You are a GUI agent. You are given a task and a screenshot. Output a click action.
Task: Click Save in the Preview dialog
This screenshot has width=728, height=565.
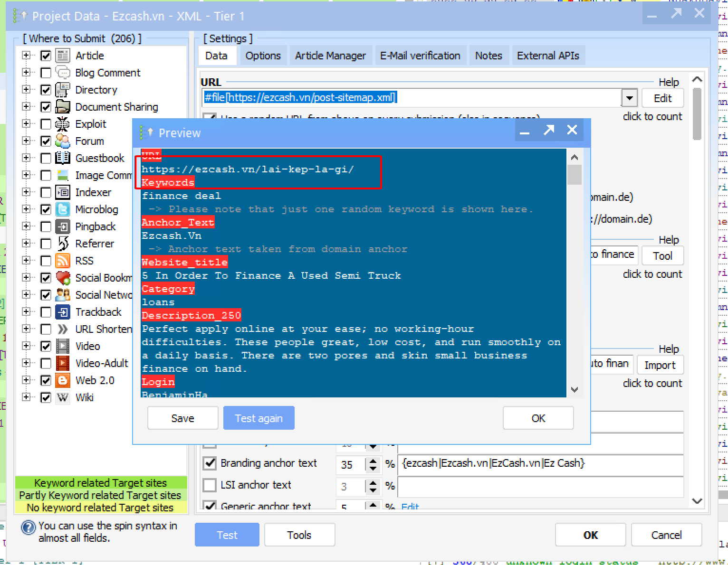click(x=183, y=418)
